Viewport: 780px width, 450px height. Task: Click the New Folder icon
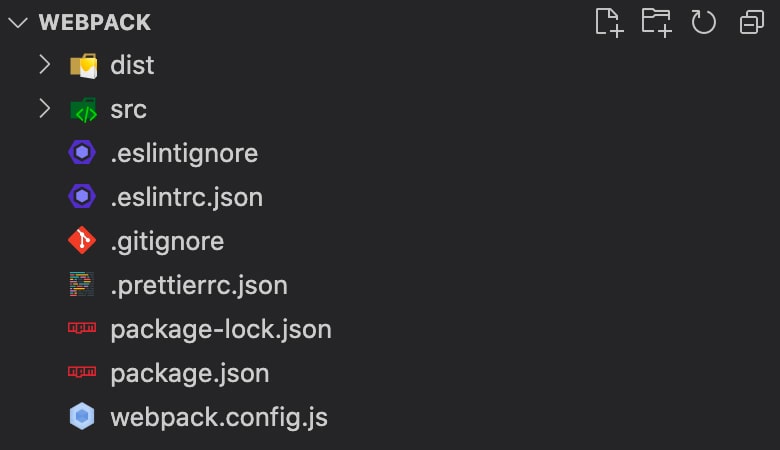coord(657,23)
